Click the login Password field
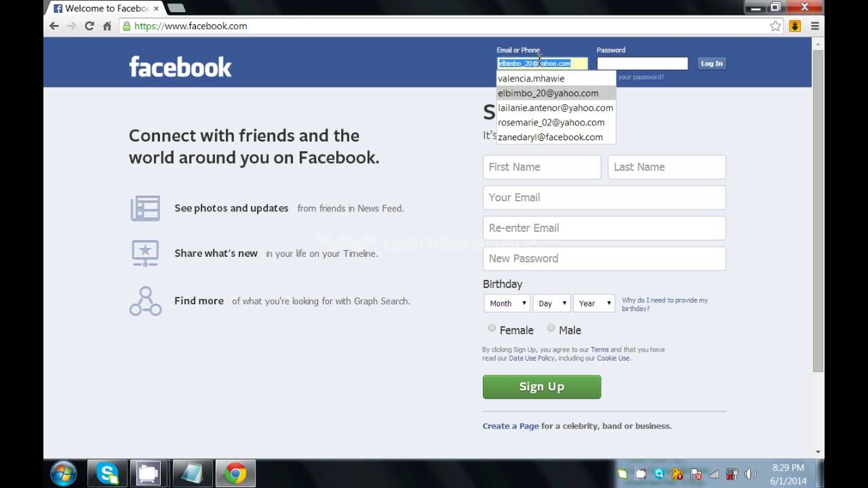The image size is (868, 488). [642, 63]
